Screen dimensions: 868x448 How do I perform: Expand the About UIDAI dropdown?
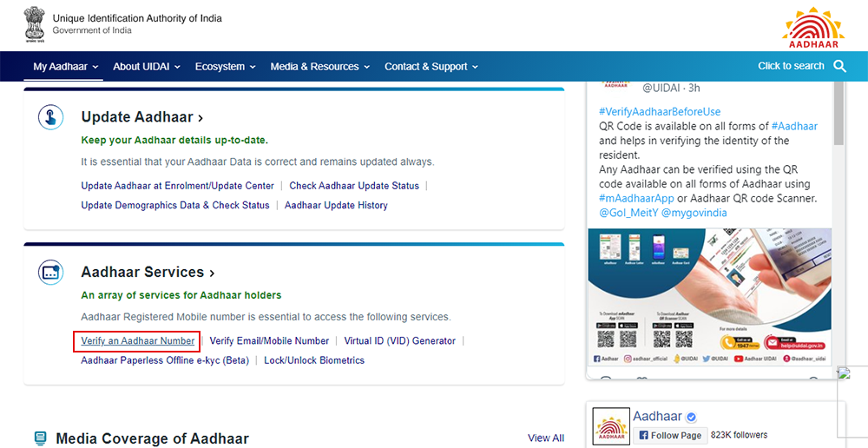[x=146, y=67]
